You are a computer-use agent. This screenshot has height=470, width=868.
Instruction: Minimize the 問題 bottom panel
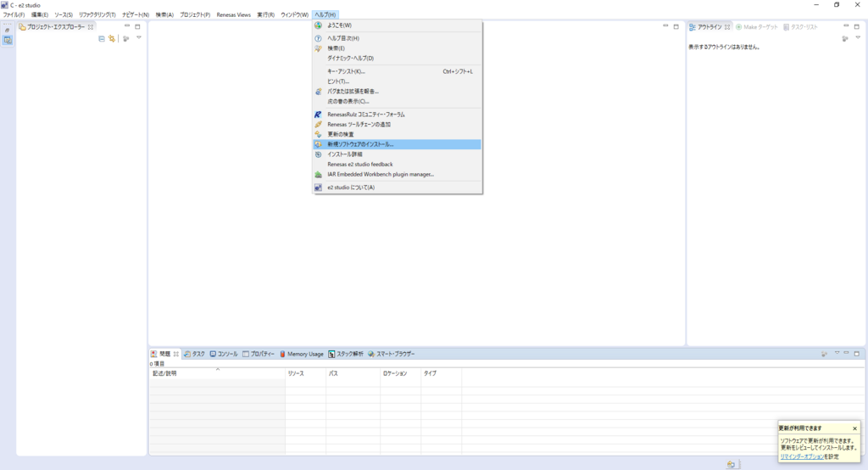tap(847, 353)
